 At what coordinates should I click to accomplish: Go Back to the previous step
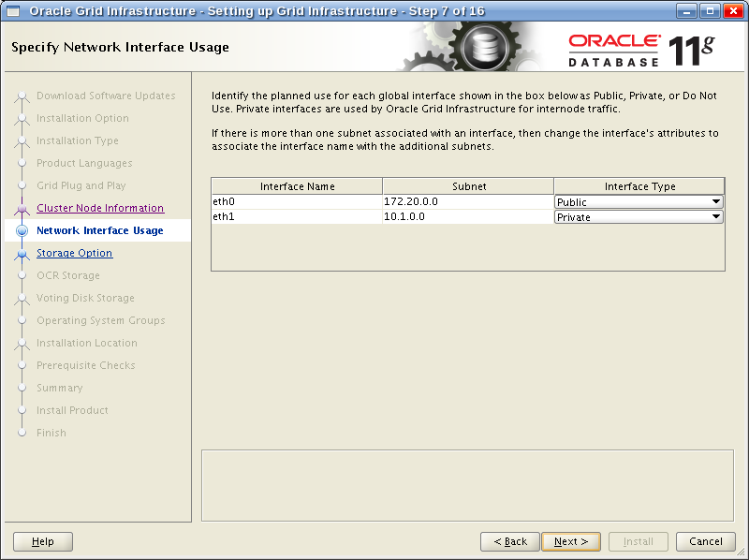point(509,541)
